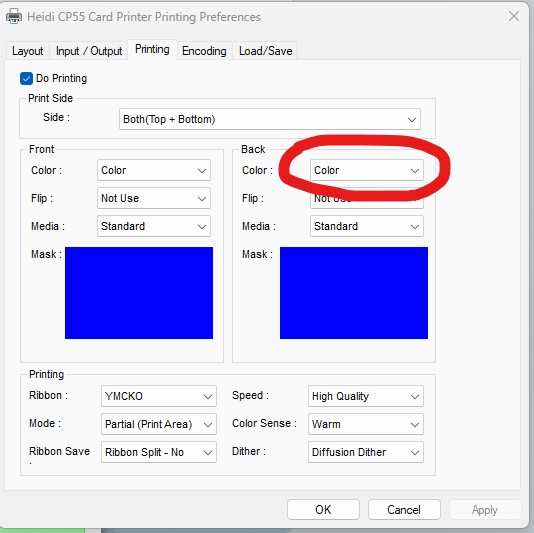The width and height of the screenshot is (534, 533).
Task: Click the Cancel button
Action: tap(404, 510)
